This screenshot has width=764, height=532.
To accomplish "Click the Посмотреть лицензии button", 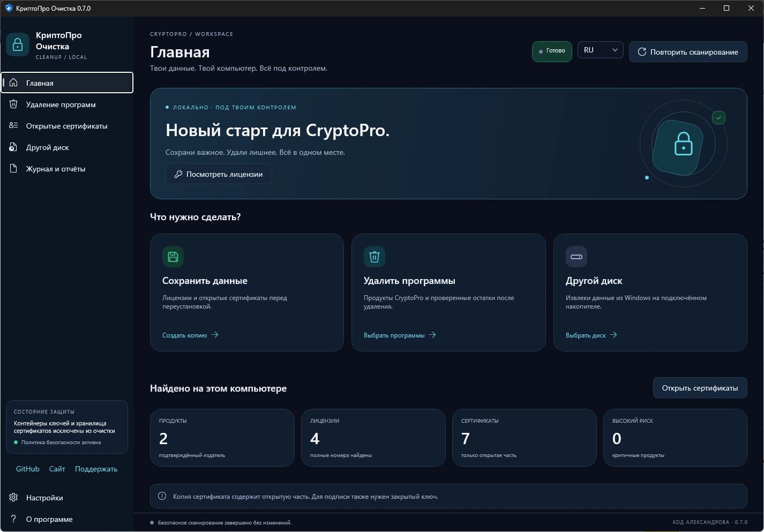I will tap(219, 174).
